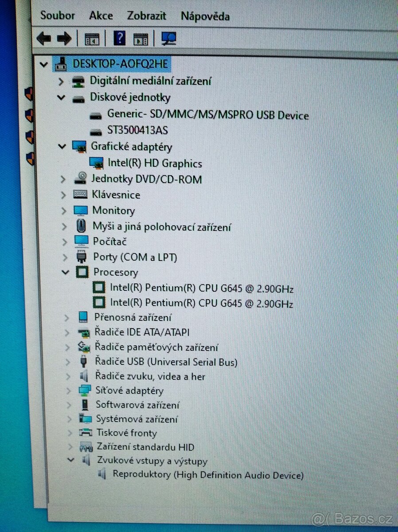Screen dimensions: 398x532
Task: Click the Forward navigation arrow icon
Action: (x=63, y=39)
